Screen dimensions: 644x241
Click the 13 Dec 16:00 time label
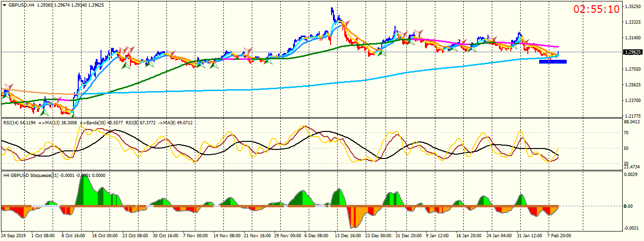(x=348, y=235)
